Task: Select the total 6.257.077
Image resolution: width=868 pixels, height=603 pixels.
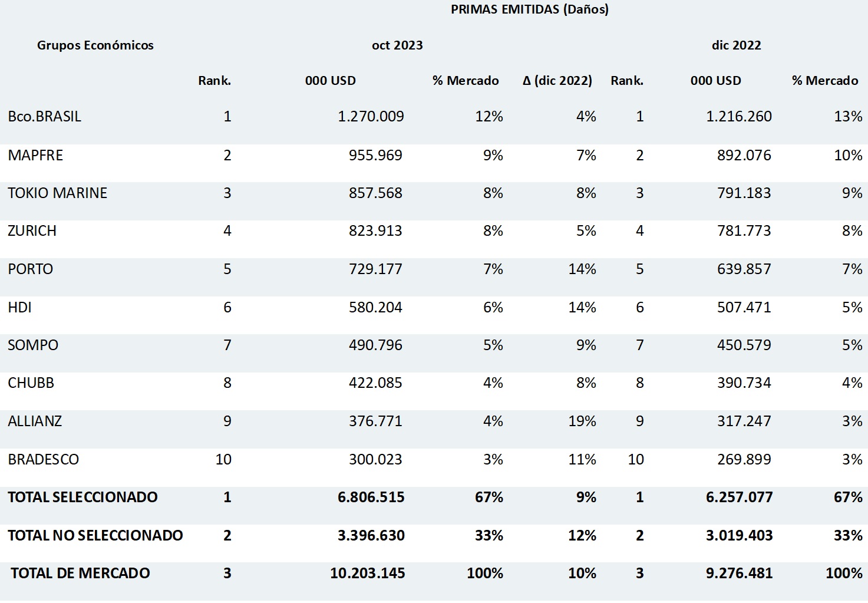Action: 740,497
